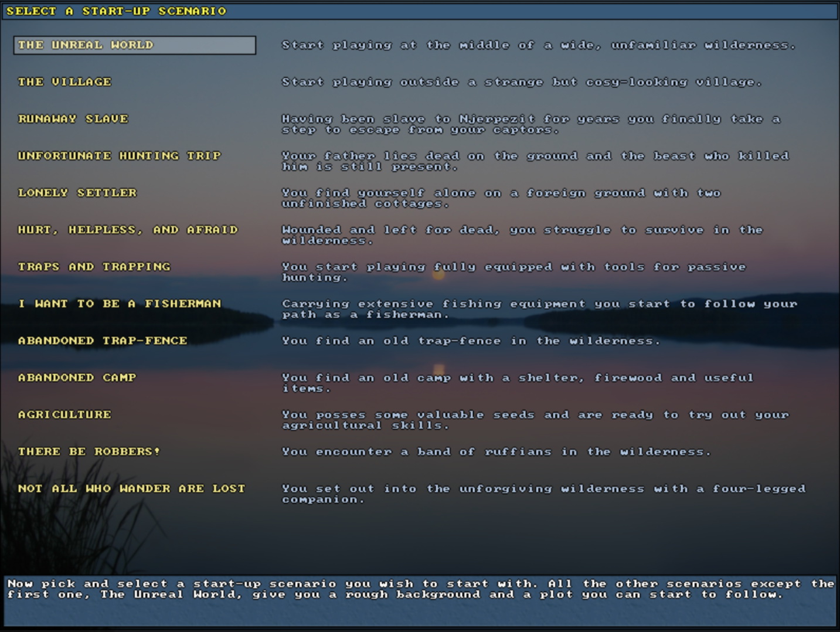Select I Want to Be a Fisherman
The width and height of the screenshot is (840, 632).
[120, 304]
